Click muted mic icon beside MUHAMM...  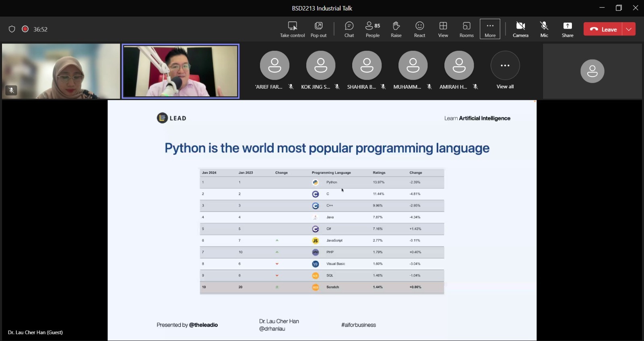pyautogui.click(x=429, y=87)
